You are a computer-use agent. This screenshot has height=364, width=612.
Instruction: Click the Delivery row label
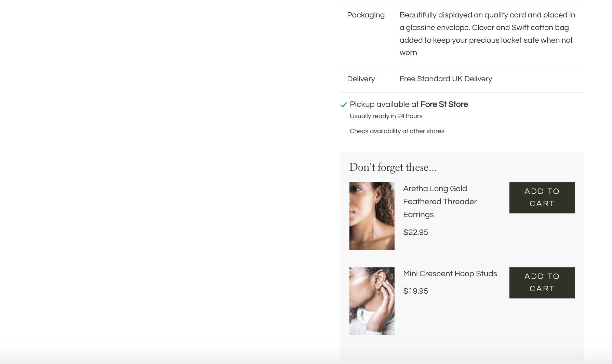coord(361,79)
